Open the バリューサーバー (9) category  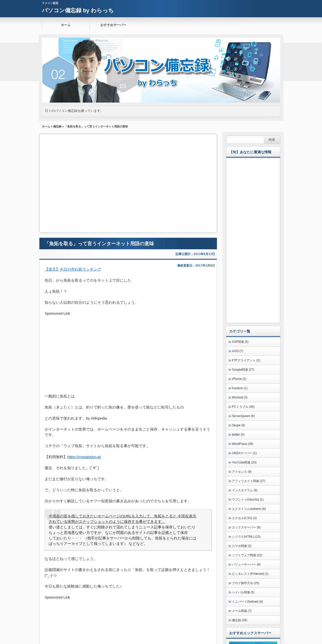(x=253, y=565)
